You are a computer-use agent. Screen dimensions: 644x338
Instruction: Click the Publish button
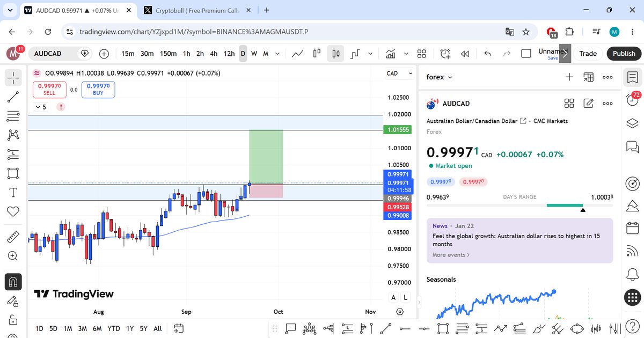(x=624, y=54)
